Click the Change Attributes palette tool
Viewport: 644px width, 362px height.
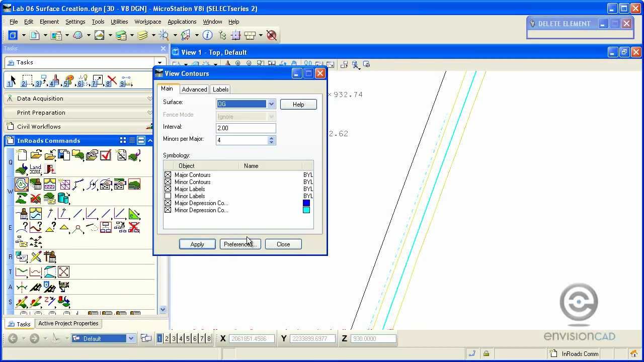point(69,80)
